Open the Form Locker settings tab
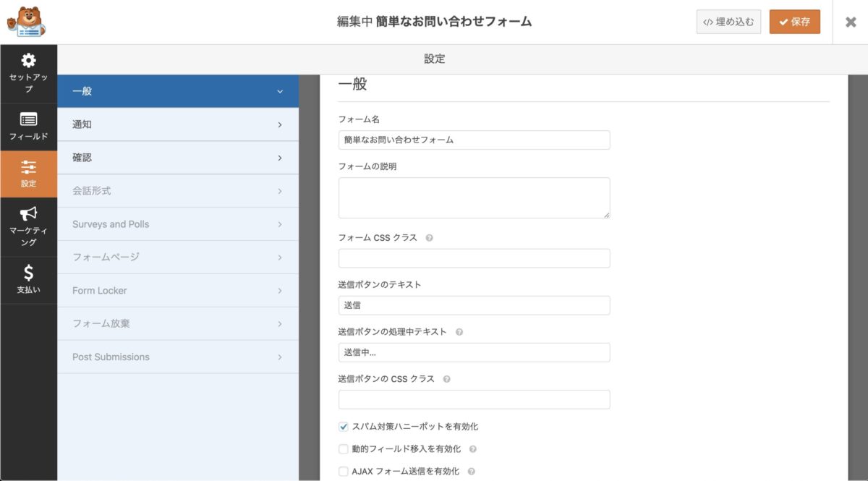Viewport: 868px width, 481px height. 178,291
